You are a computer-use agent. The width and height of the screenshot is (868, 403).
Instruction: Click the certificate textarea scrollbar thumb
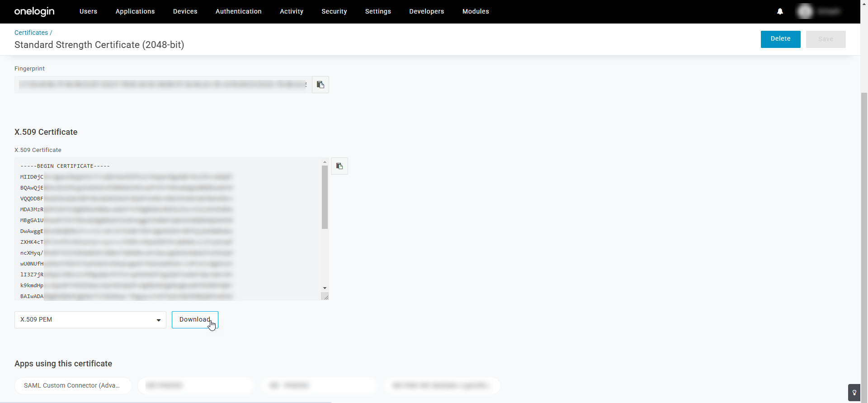pos(325,197)
